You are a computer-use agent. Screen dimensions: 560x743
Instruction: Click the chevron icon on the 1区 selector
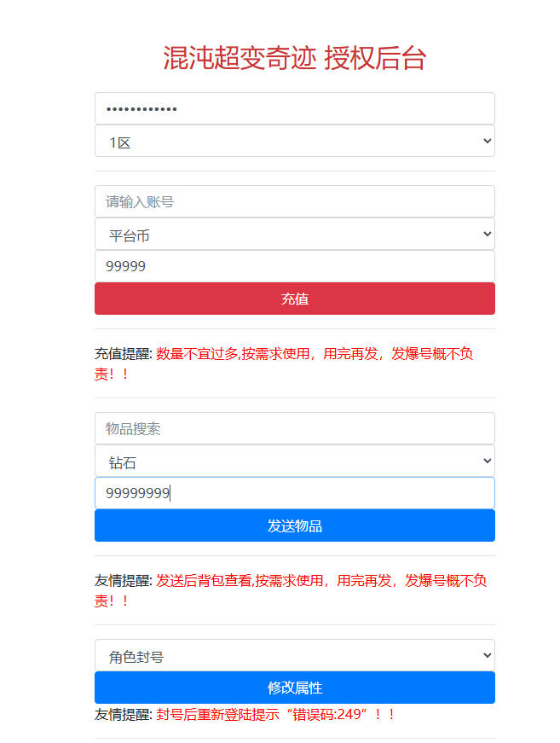tap(486, 141)
